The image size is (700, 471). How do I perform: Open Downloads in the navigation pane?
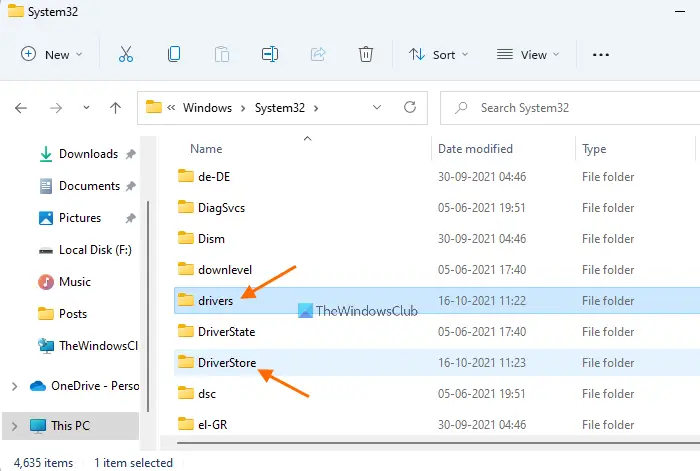88,154
